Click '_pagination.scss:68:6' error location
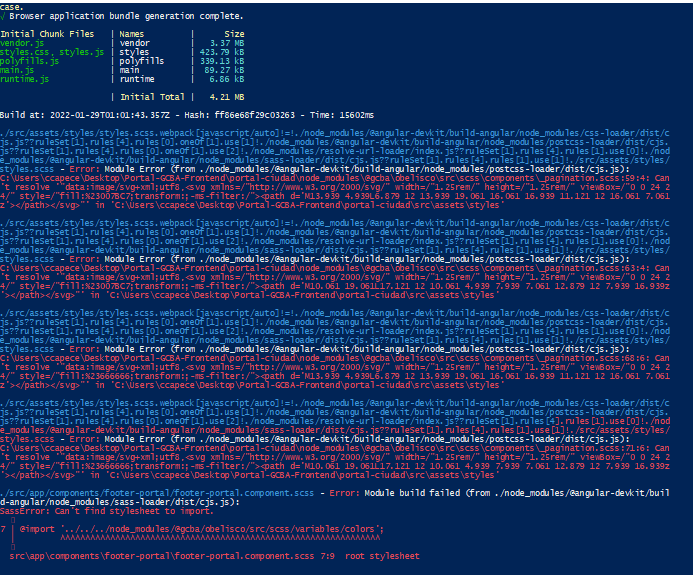 coord(595,358)
